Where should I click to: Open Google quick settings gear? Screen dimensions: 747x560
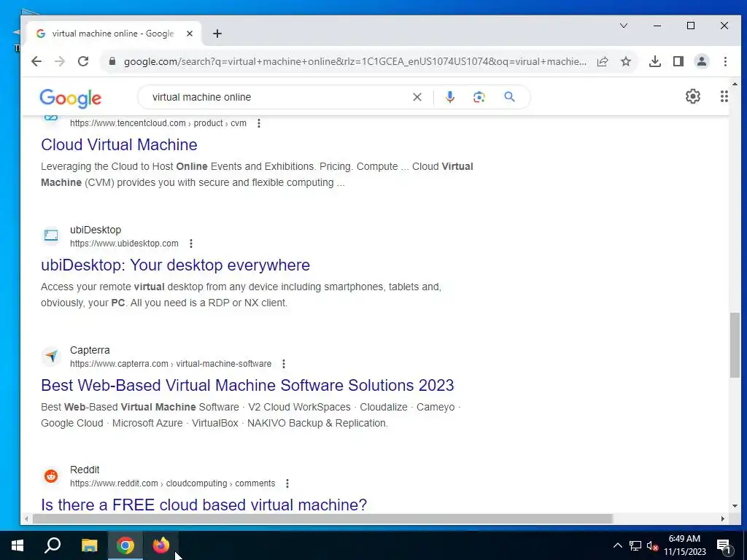click(x=693, y=97)
